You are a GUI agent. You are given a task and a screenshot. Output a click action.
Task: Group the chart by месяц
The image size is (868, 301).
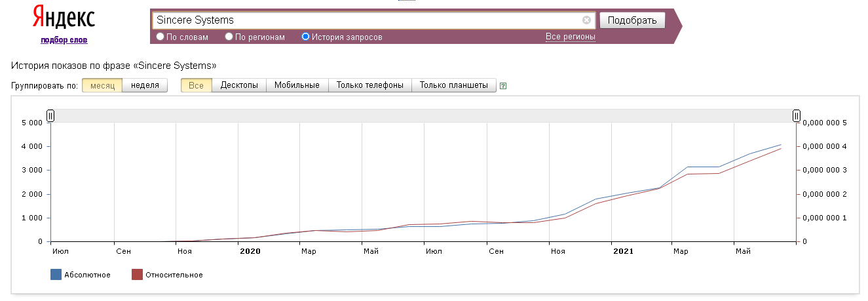102,85
